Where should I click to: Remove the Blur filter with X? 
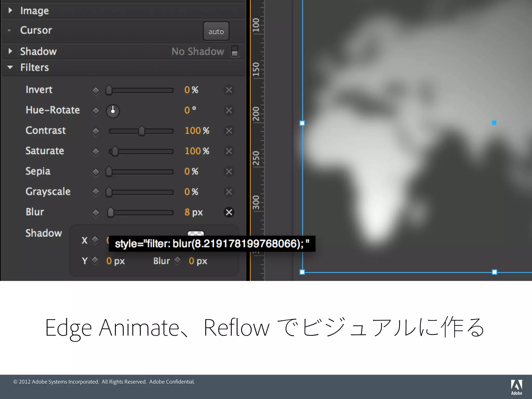pyautogui.click(x=229, y=212)
